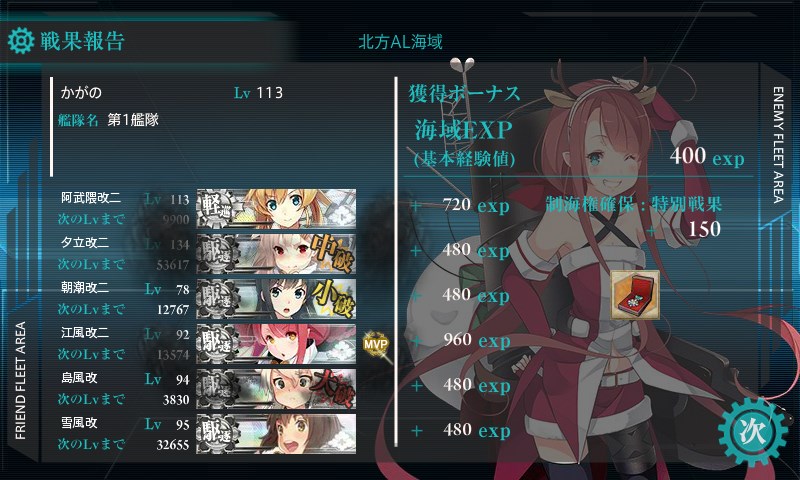The image size is (800, 480).
Task: Click the 北方AL海域 map title
Action: click(x=400, y=42)
